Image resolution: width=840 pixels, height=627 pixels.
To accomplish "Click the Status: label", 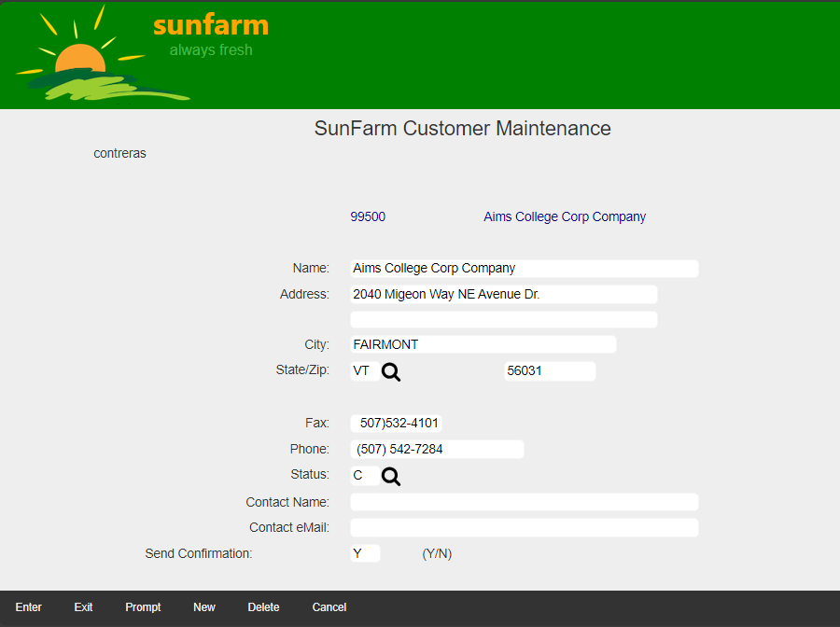I will point(310,474).
